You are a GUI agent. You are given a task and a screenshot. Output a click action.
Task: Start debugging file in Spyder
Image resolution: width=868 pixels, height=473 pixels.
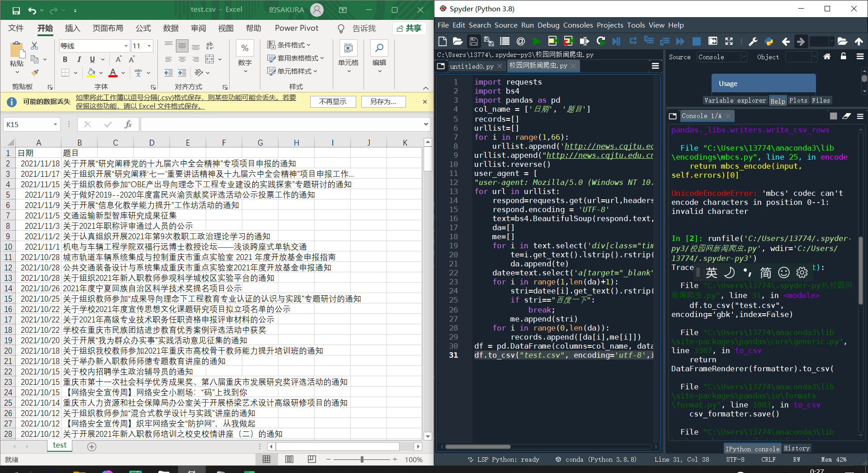click(x=616, y=42)
